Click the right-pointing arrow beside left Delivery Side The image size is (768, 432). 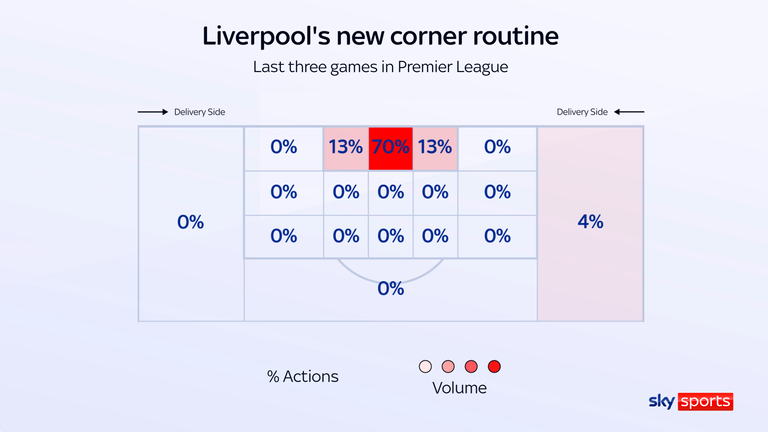(x=153, y=112)
